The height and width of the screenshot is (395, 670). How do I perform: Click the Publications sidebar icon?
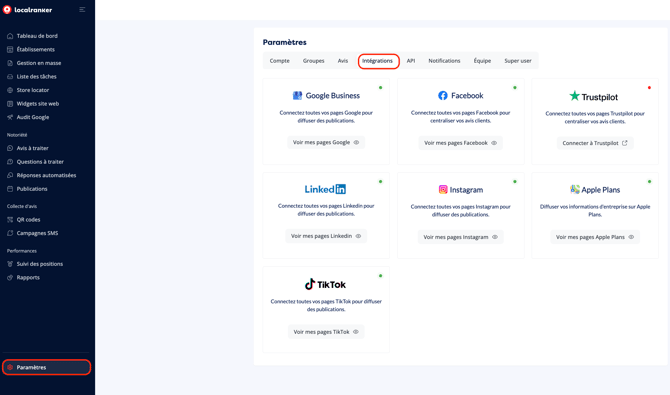10,189
